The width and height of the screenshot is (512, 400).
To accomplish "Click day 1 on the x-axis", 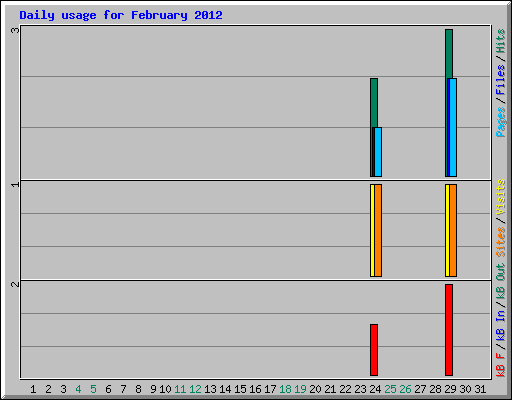I will pos(33,389).
